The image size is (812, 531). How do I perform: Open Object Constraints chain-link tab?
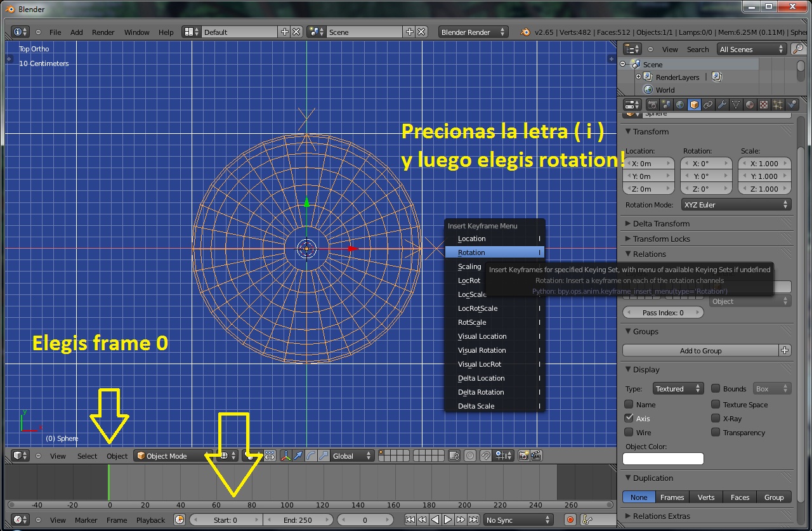tap(708, 105)
